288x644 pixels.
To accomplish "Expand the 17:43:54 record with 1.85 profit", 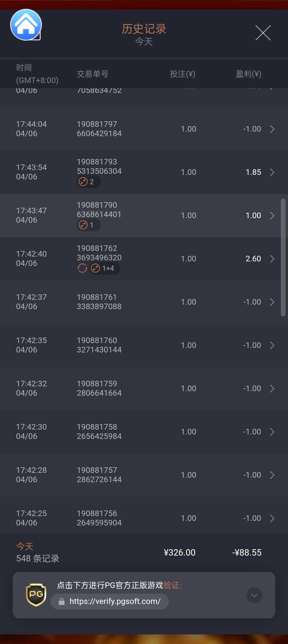I will (x=272, y=172).
